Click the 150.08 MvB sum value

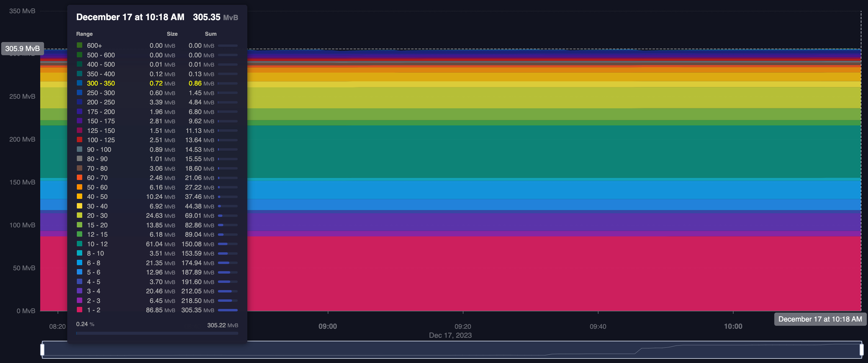pos(198,244)
